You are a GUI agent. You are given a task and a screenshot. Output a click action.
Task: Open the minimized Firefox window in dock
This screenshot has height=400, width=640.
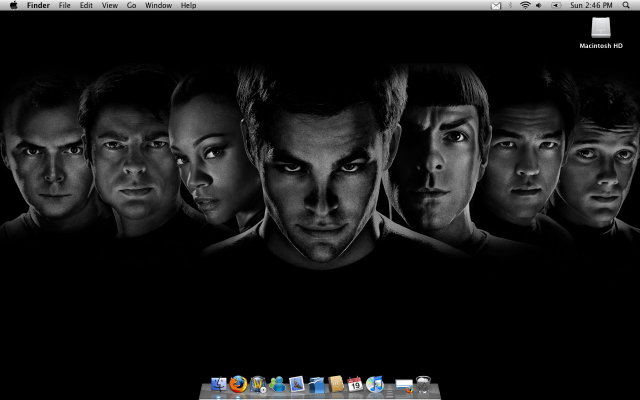tap(404, 386)
